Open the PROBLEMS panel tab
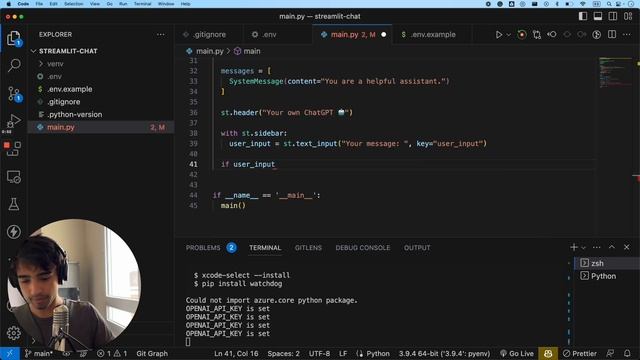 (x=203, y=248)
